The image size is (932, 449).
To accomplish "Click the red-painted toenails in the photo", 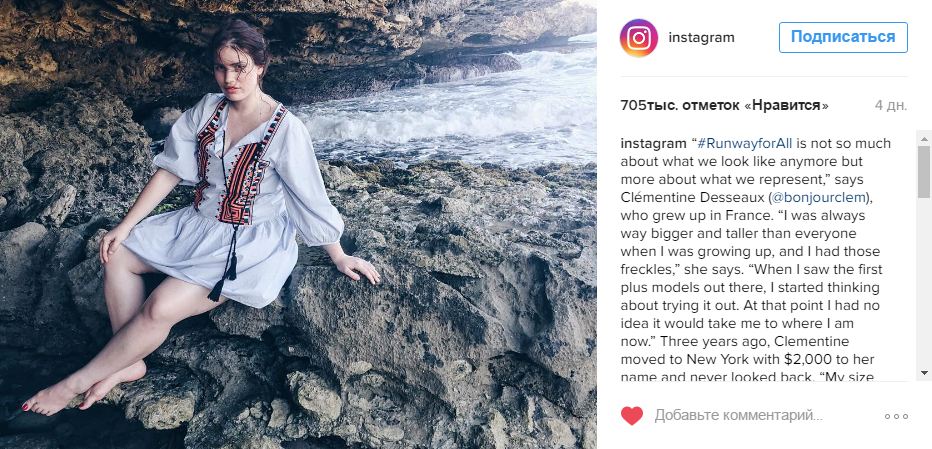I will point(27,407).
